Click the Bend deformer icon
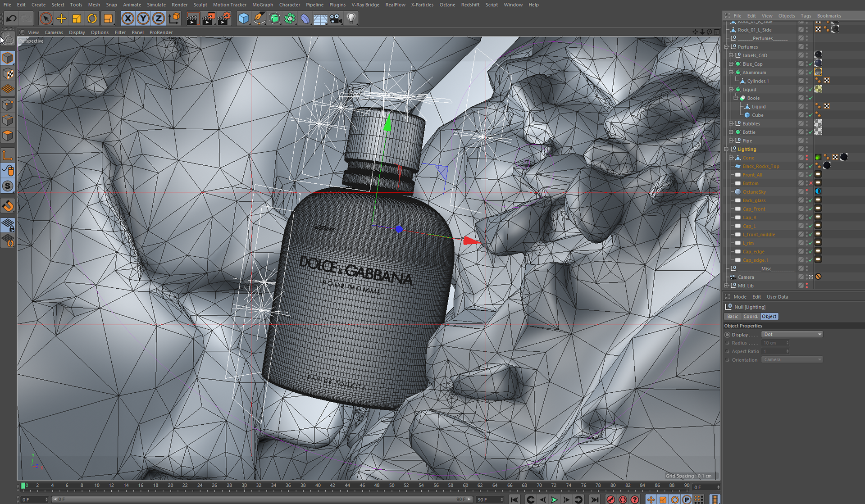The height and width of the screenshot is (504, 865). [305, 18]
